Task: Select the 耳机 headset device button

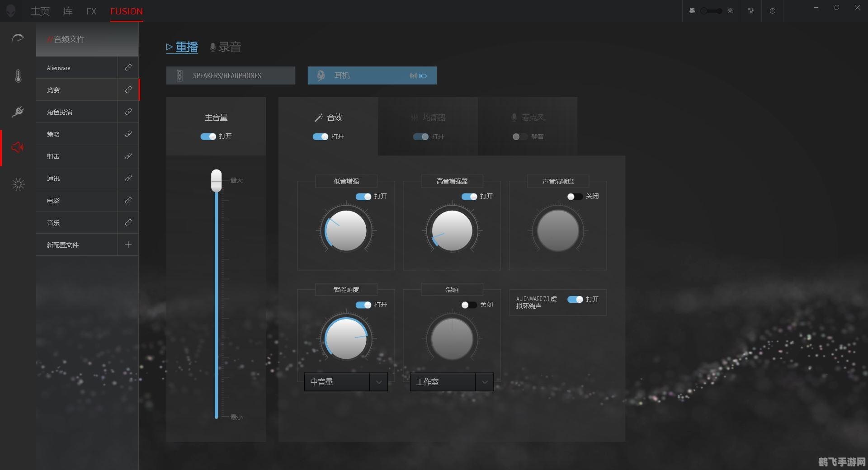Action: tap(372, 75)
